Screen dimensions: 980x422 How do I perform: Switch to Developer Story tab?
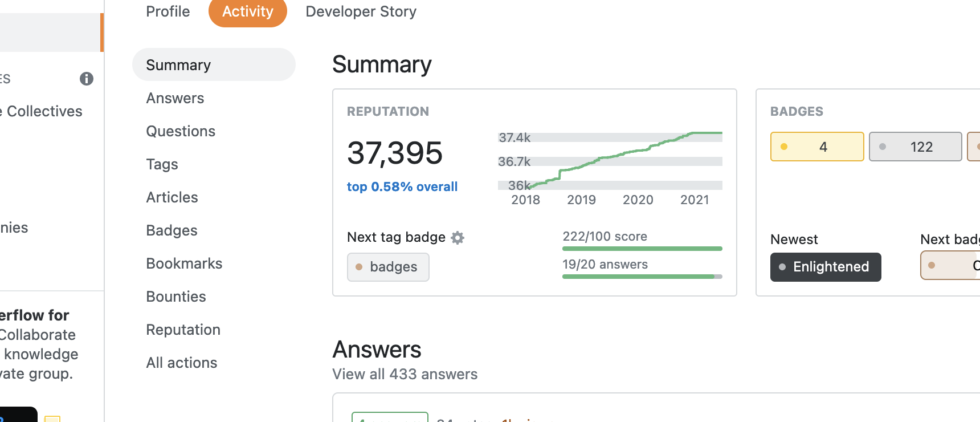click(x=361, y=11)
